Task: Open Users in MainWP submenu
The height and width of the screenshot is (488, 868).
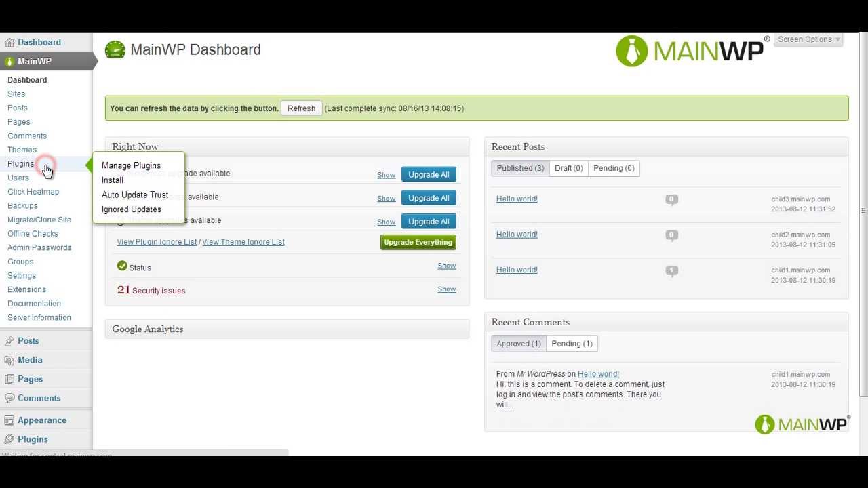Action: [x=18, y=178]
